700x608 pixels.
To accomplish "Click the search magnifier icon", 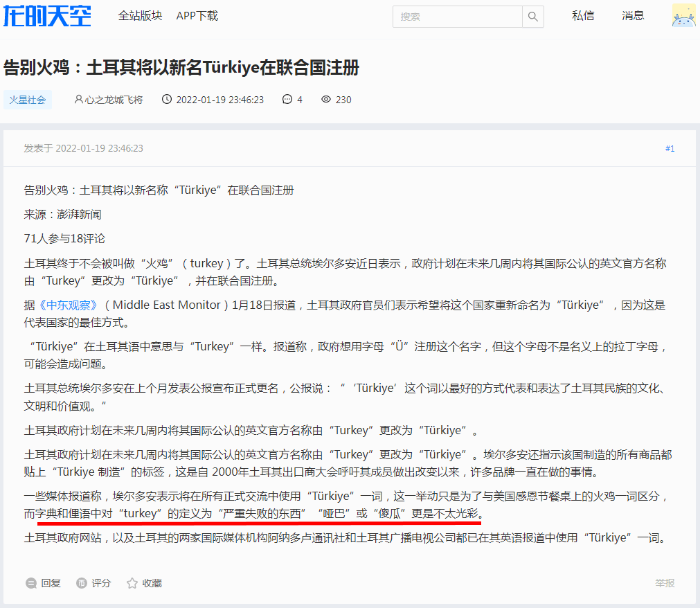I will pos(532,17).
